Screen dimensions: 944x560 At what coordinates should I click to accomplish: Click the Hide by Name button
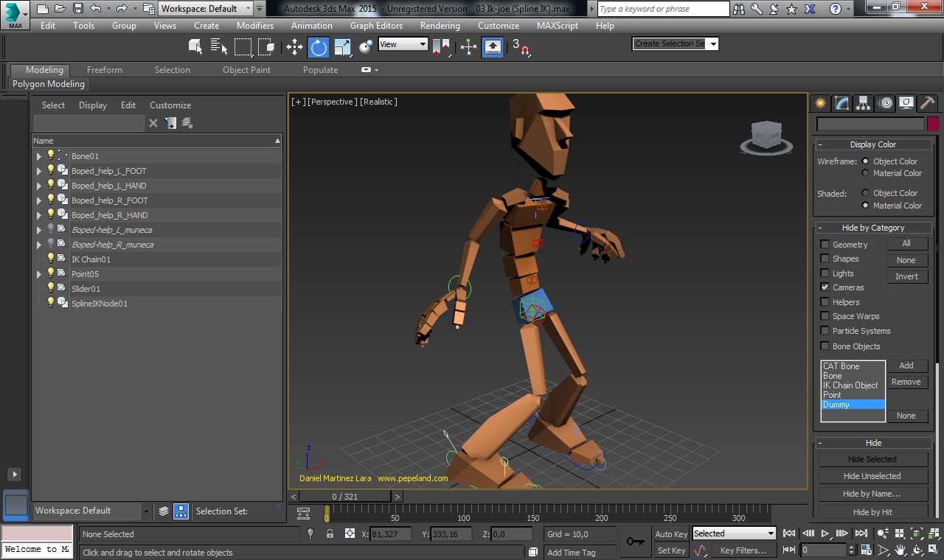click(x=872, y=494)
